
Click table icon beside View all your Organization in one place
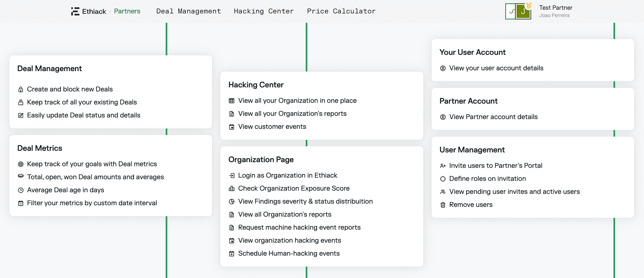232,101
